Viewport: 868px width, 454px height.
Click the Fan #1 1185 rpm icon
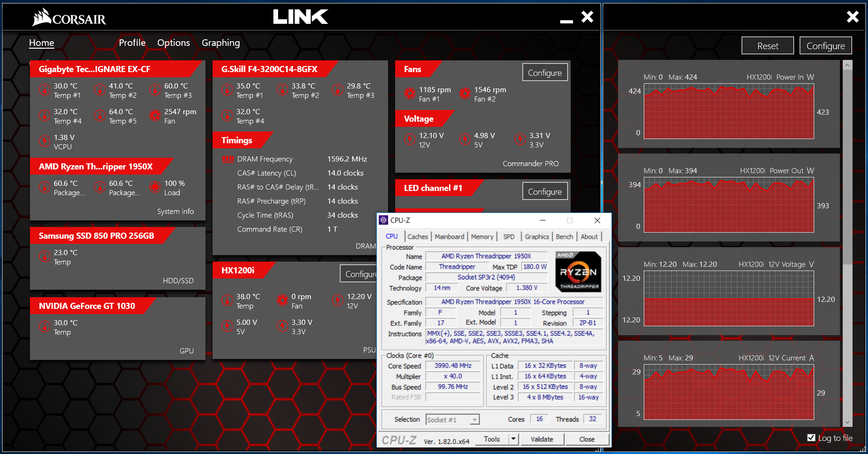coord(410,93)
